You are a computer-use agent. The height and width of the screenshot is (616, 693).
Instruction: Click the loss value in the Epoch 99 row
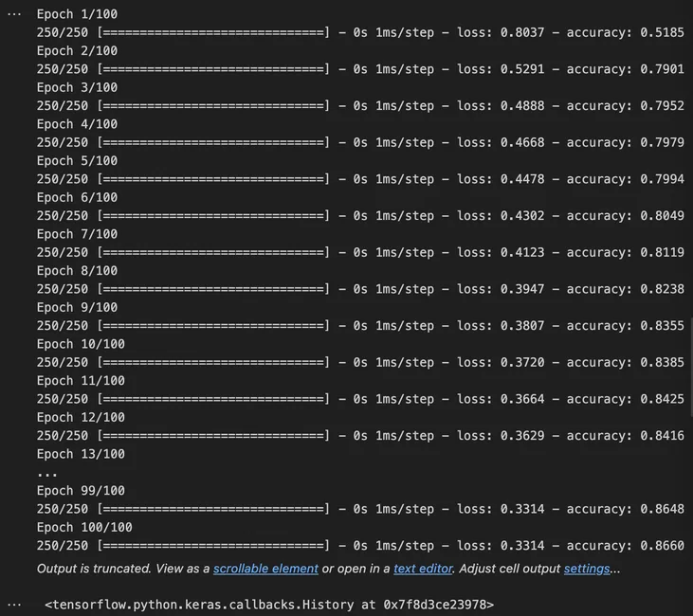[522, 510]
